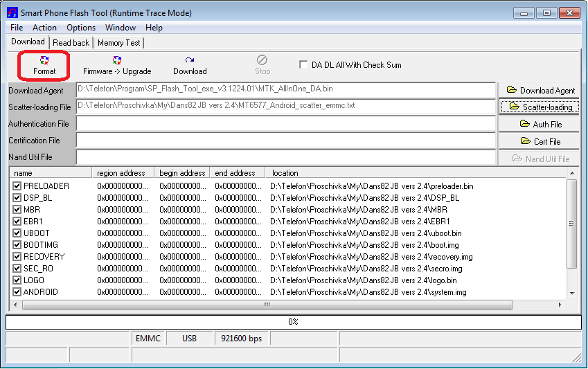
Task: Click the Download Agent path field
Action: [286, 90]
